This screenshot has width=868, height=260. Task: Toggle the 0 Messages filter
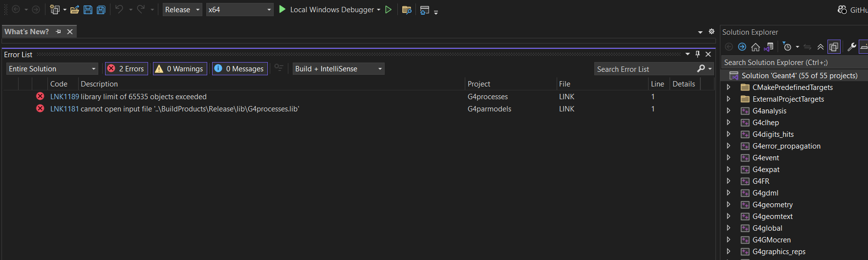tap(239, 69)
